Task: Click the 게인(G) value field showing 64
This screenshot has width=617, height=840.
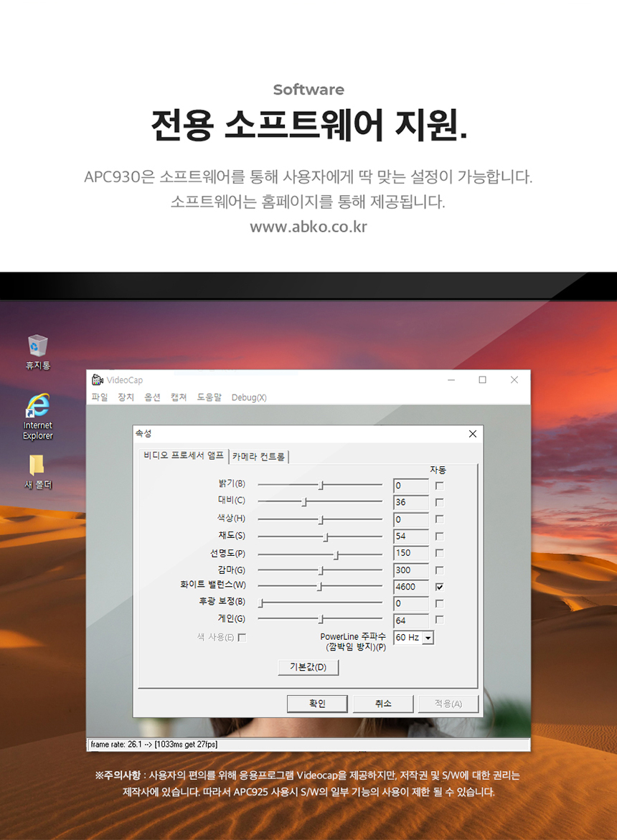Action: (x=411, y=620)
